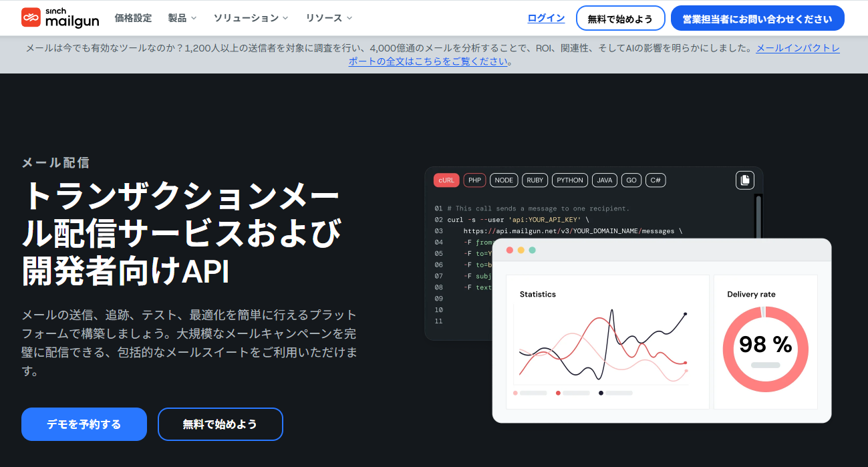Select the NODE code tab

(x=504, y=180)
